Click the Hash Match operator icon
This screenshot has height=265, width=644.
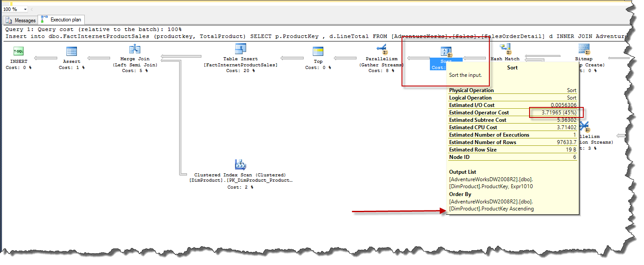click(x=506, y=48)
